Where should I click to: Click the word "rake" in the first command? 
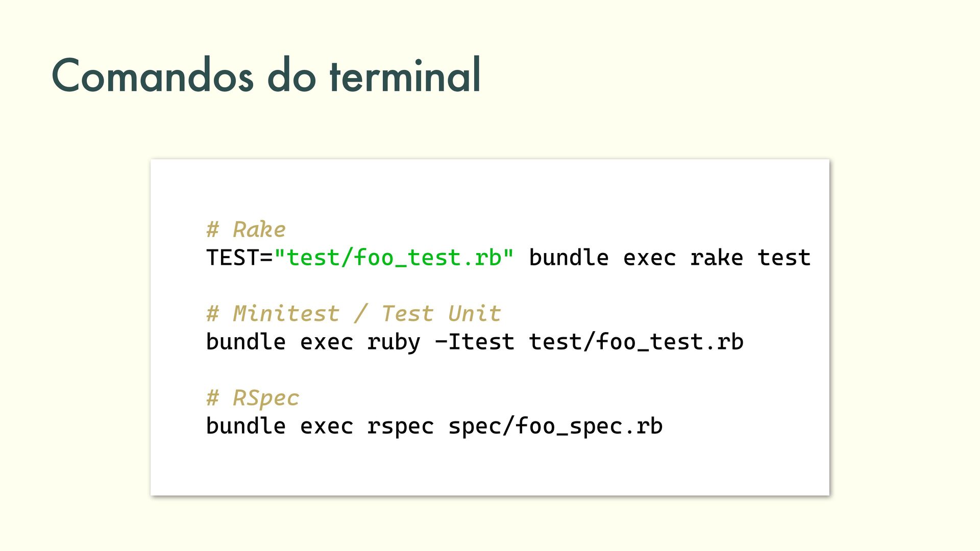(x=716, y=258)
